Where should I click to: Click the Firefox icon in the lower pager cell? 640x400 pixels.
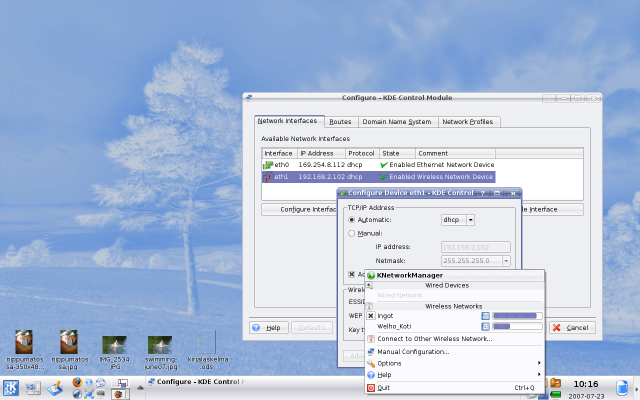pos(118,395)
